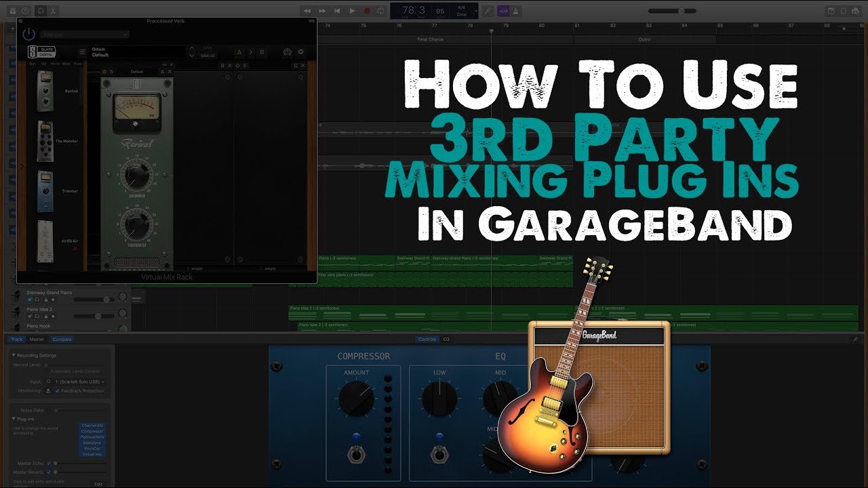
Task: Adjust Piano Idea 2 volume slider
Action: [x=94, y=316]
